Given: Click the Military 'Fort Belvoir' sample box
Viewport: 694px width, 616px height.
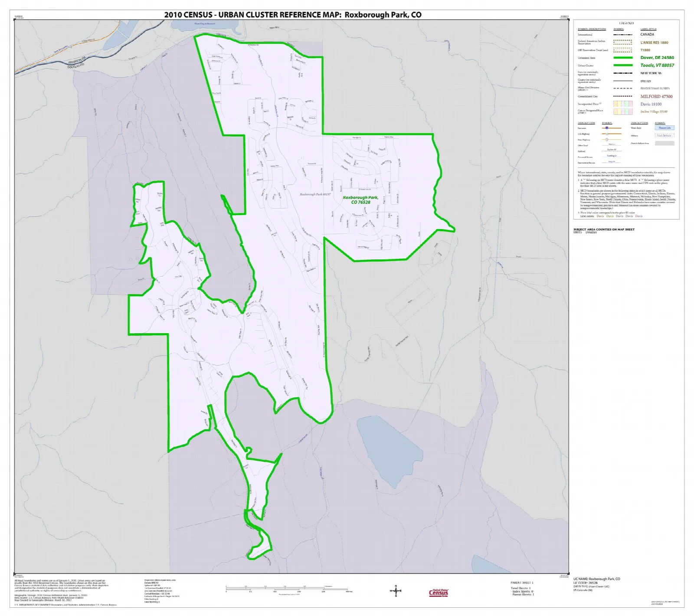Looking at the screenshot, I should point(665,136).
